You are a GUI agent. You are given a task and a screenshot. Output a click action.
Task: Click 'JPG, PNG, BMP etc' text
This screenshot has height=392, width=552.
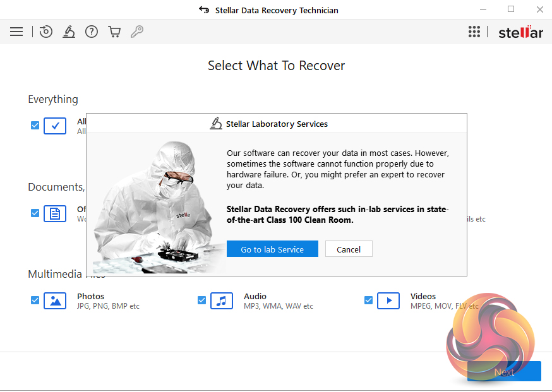click(108, 306)
